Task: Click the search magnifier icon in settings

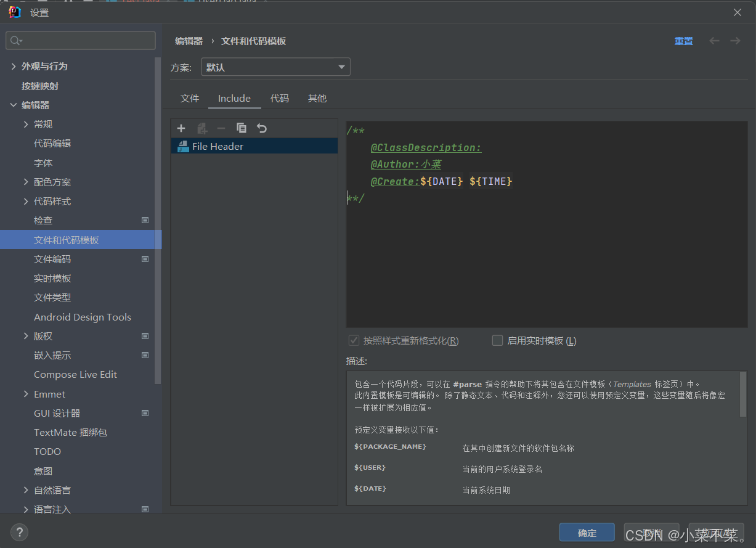Action: [16, 41]
